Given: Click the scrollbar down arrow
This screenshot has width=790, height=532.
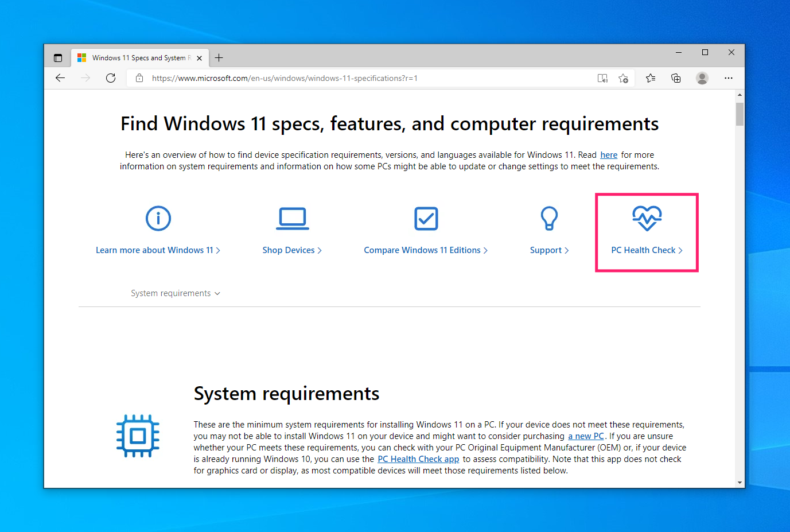Looking at the screenshot, I should pyautogui.click(x=740, y=483).
